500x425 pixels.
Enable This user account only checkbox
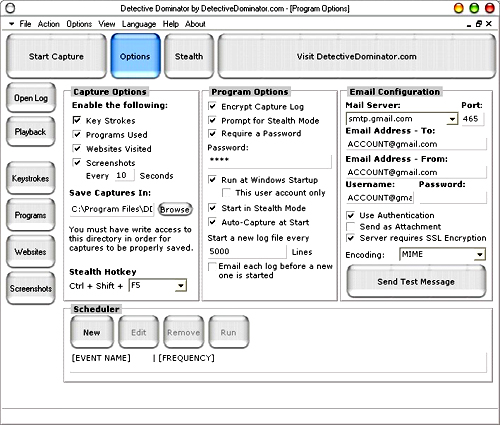pyautogui.click(x=226, y=193)
